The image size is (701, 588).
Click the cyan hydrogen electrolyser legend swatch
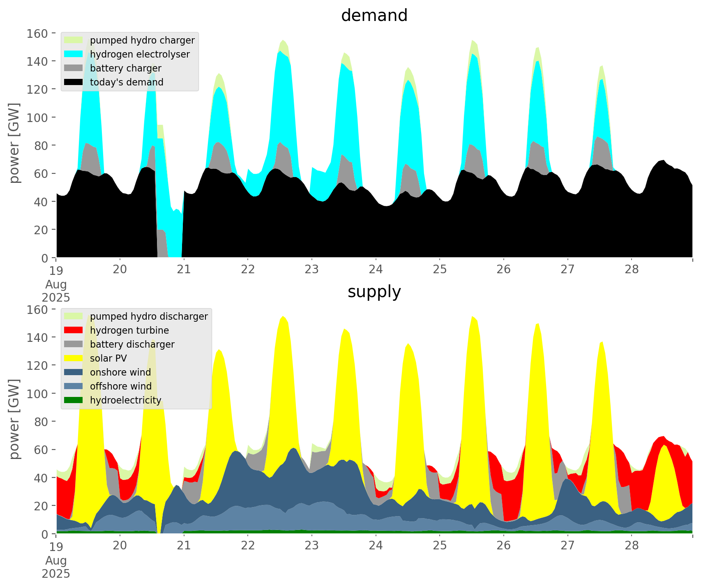(74, 54)
